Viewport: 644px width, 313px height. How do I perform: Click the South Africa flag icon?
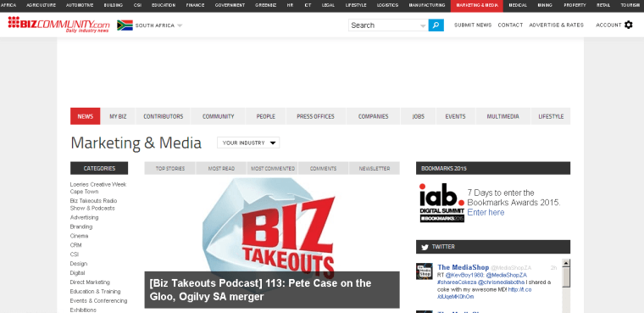(x=125, y=25)
